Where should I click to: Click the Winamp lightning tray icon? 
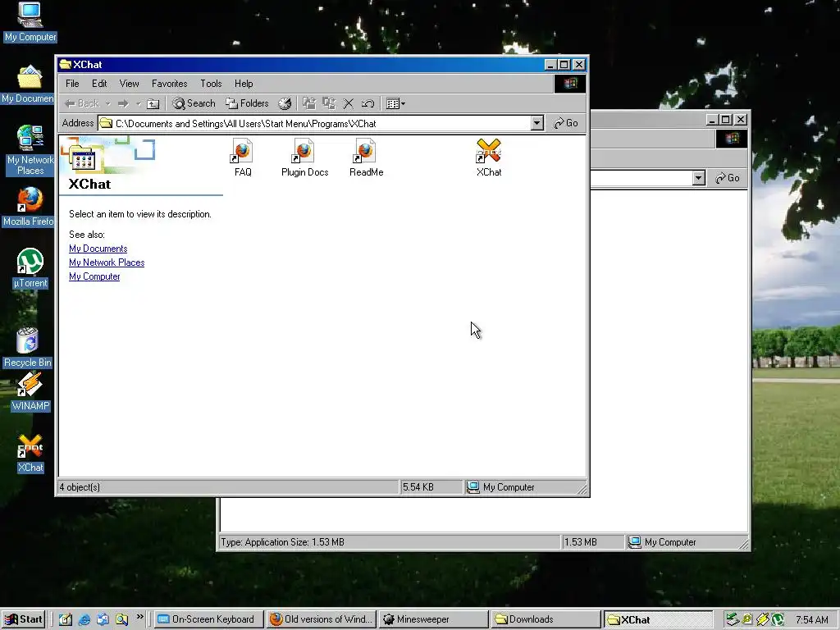(763, 620)
